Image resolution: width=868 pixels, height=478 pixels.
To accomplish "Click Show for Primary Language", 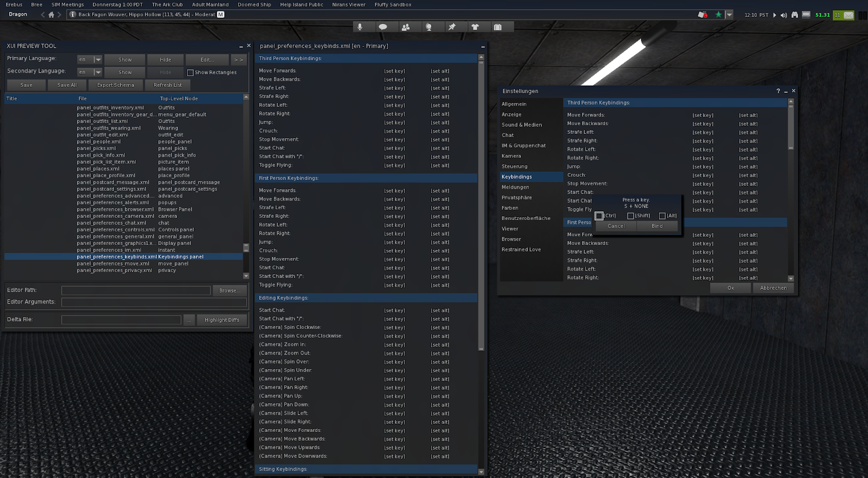I will click(125, 60).
